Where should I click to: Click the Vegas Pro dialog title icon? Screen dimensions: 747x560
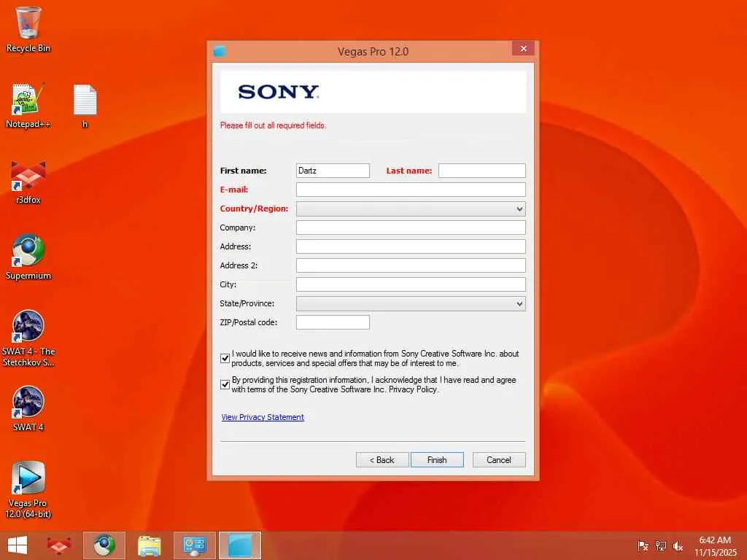[220, 51]
